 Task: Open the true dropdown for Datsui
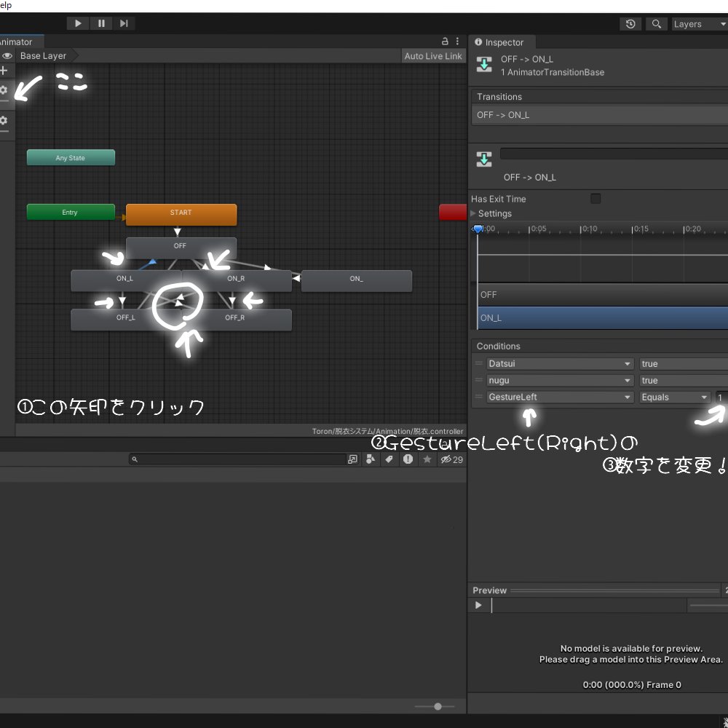683,363
